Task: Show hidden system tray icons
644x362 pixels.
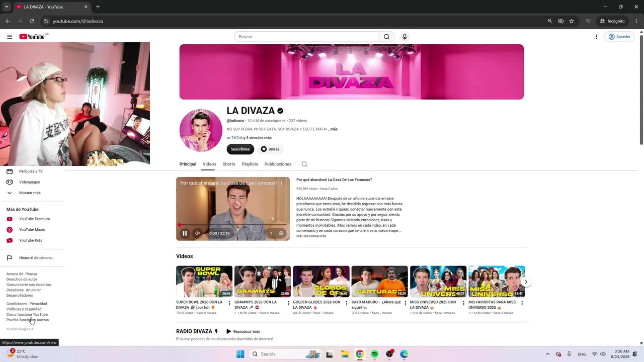Action: pos(547,354)
